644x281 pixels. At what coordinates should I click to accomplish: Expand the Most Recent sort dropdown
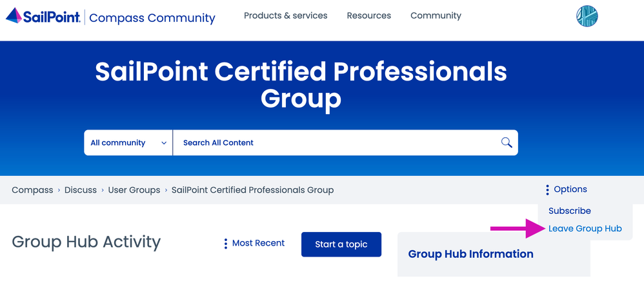coord(254,244)
